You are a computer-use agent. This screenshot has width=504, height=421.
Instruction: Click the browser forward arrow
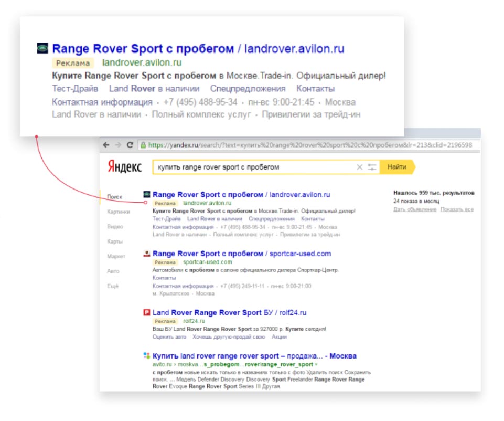117,145
